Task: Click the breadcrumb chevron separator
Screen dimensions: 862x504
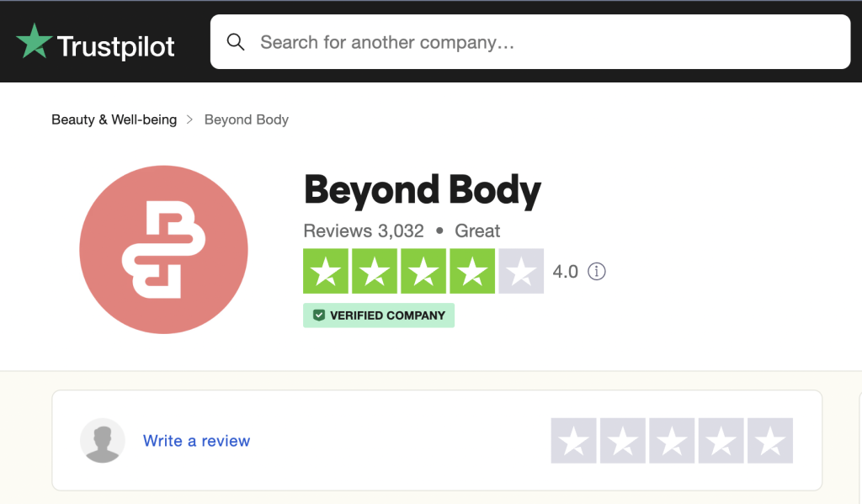Action: [189, 119]
